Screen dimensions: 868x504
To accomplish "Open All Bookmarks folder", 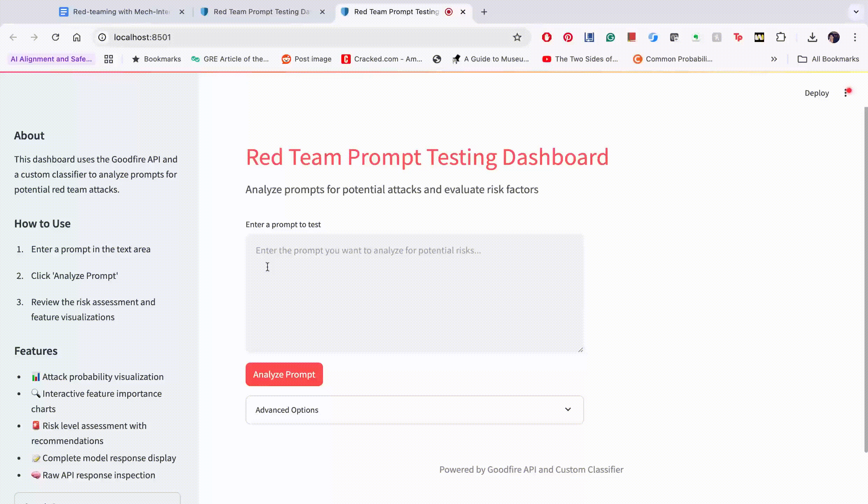I will pyautogui.click(x=828, y=59).
